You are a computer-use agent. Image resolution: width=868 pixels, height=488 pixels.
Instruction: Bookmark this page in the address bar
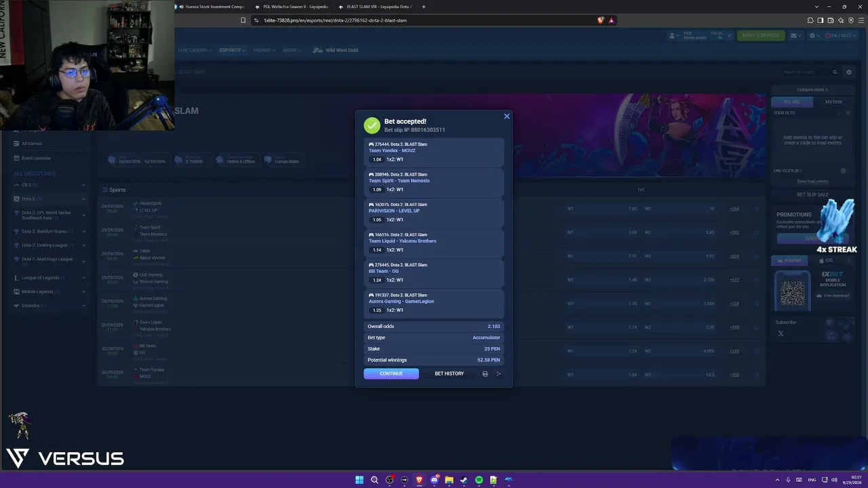point(243,20)
